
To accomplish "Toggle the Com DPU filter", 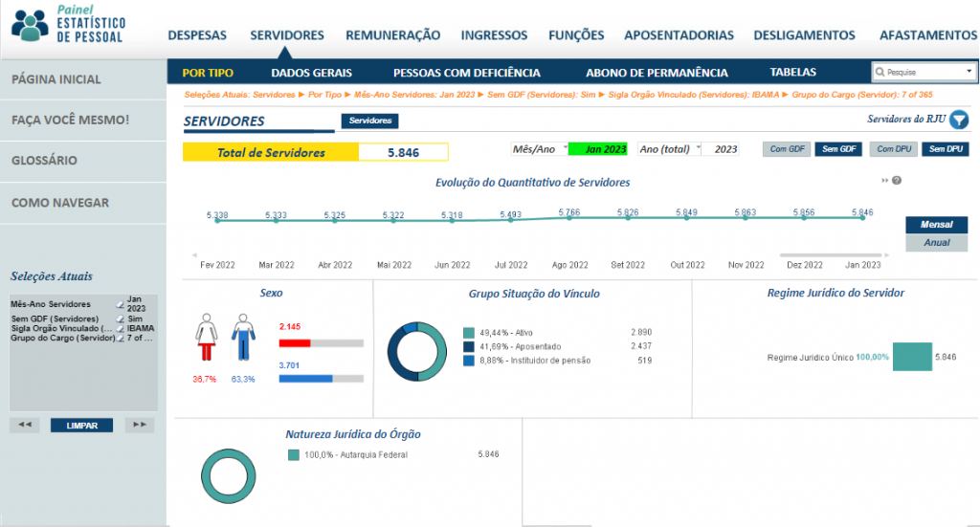I will tap(894, 149).
